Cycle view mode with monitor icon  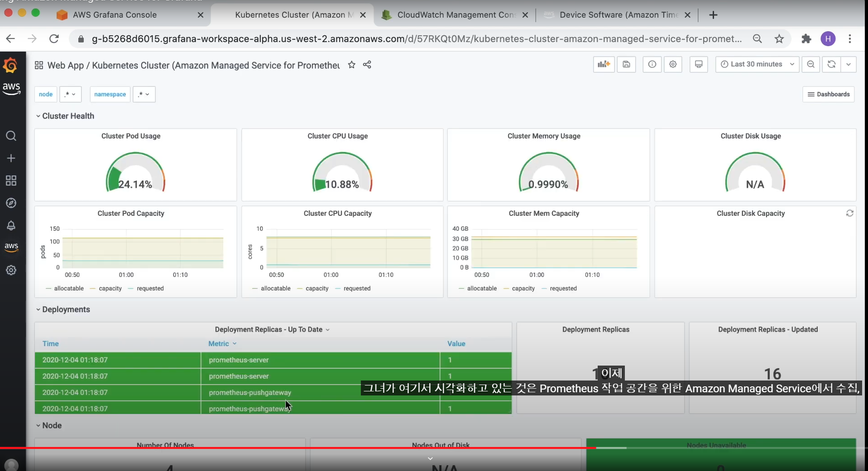coord(699,64)
